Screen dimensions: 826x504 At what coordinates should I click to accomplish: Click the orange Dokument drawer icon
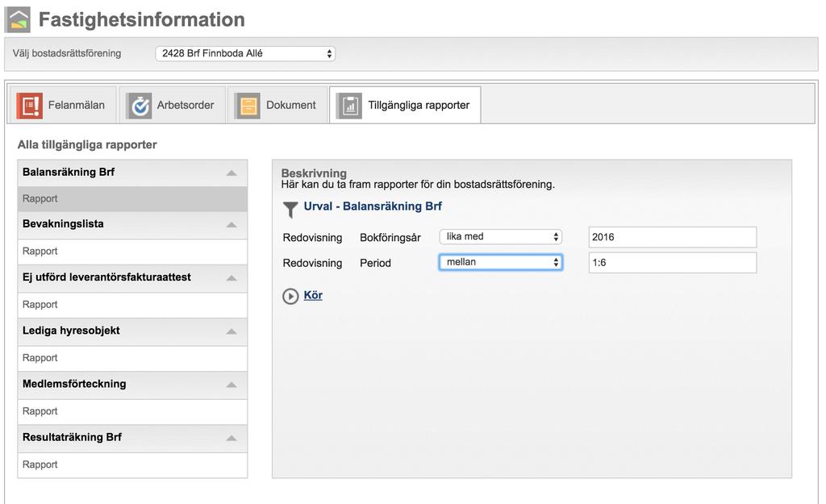[248, 106]
